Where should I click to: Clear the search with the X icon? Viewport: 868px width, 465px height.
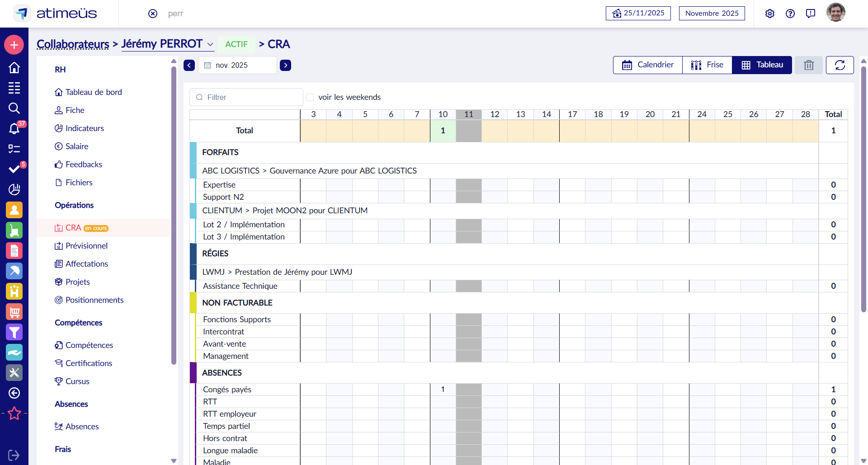pos(153,14)
